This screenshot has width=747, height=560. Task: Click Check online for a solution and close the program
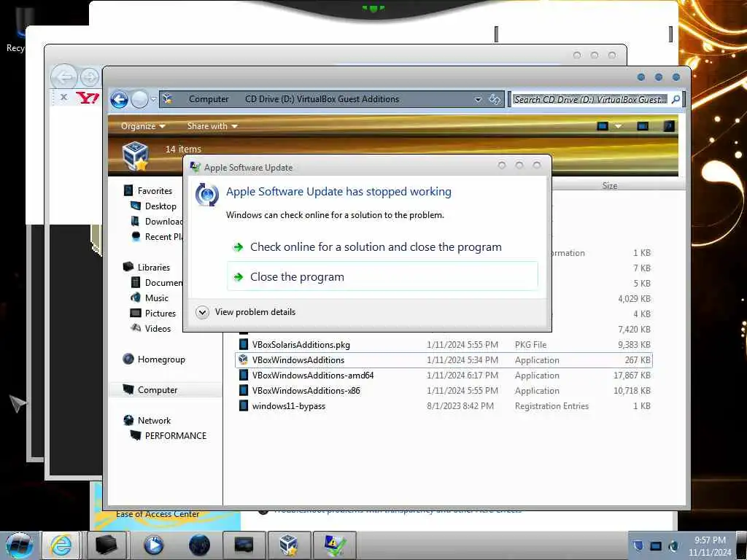(x=376, y=247)
